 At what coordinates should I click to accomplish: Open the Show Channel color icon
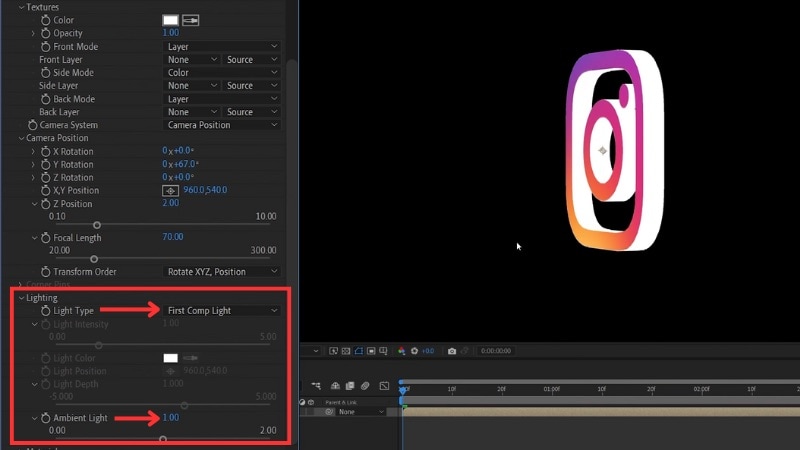click(x=402, y=351)
